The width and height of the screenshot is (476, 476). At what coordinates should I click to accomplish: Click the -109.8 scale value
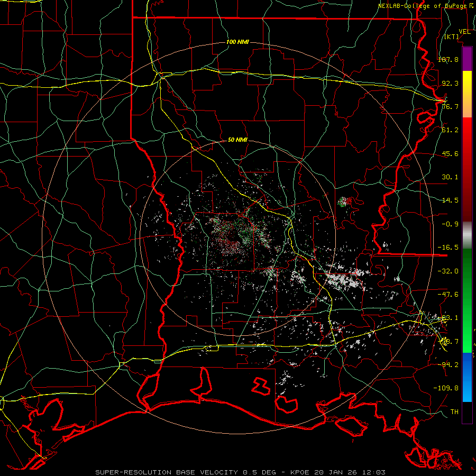(446, 388)
